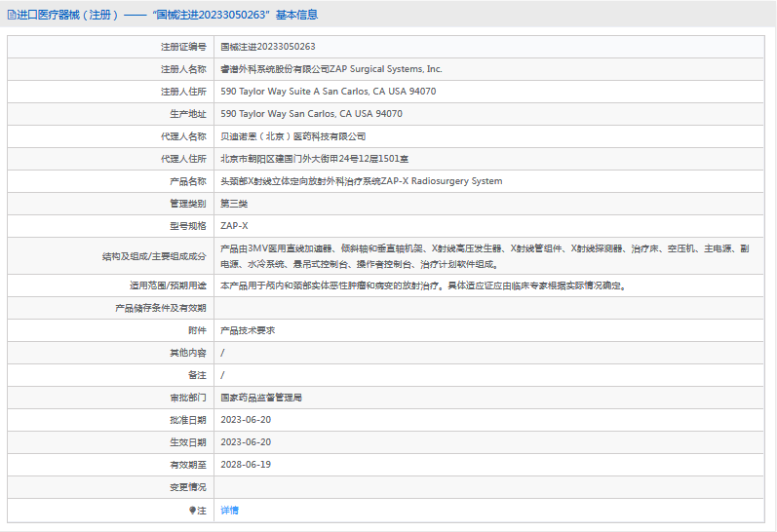Click the 生产地址 address value
Image resolution: width=777 pixels, height=532 pixels.
pos(311,113)
